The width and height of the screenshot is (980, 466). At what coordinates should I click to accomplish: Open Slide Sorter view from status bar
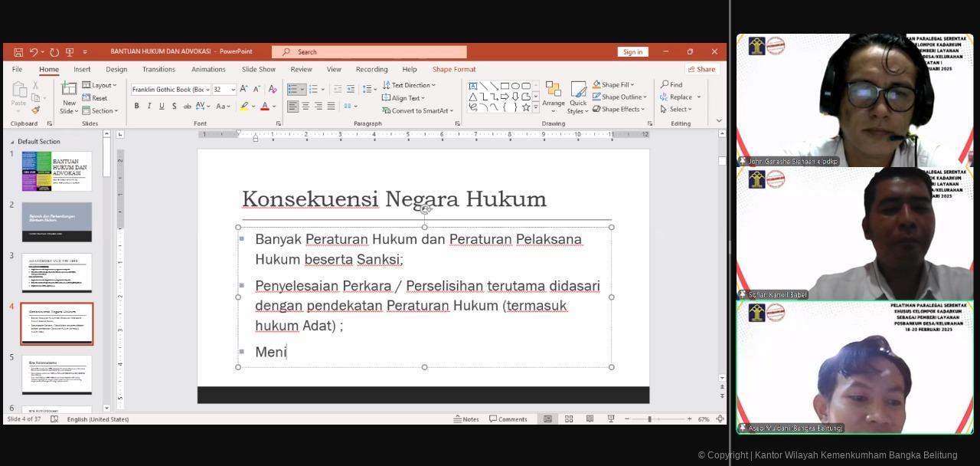click(569, 419)
